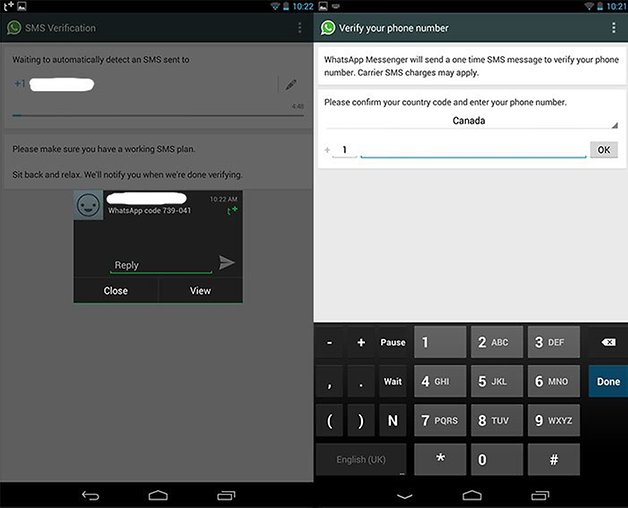628x508 pixels.
Task: Tap the pencil edit number icon
Action: 291,85
